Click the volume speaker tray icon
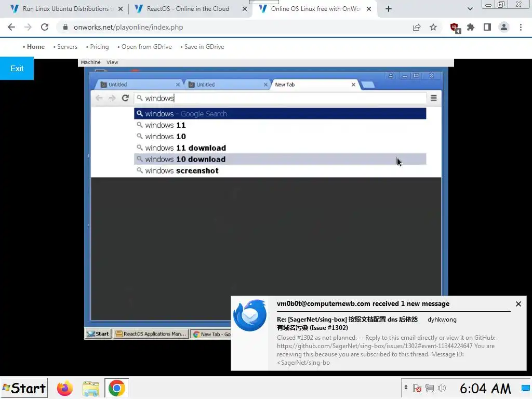Viewport: 532px width, 399px height. coord(442,388)
